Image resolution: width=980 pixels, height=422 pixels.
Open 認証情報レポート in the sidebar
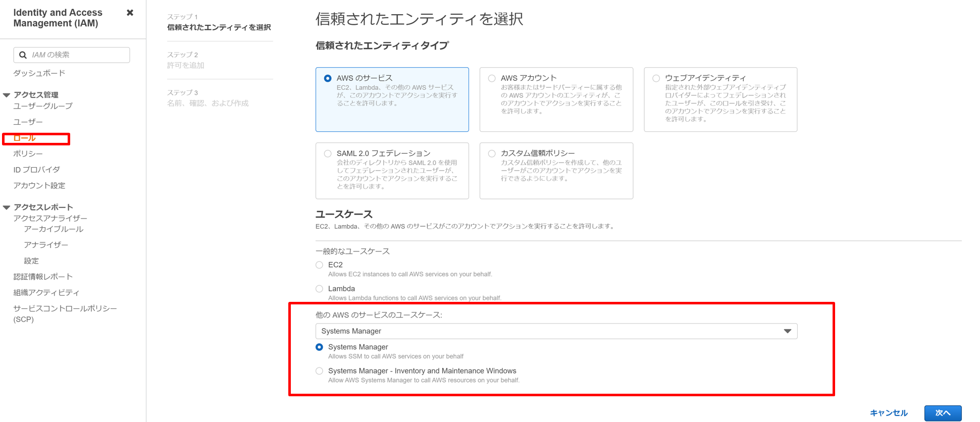pyautogui.click(x=43, y=277)
